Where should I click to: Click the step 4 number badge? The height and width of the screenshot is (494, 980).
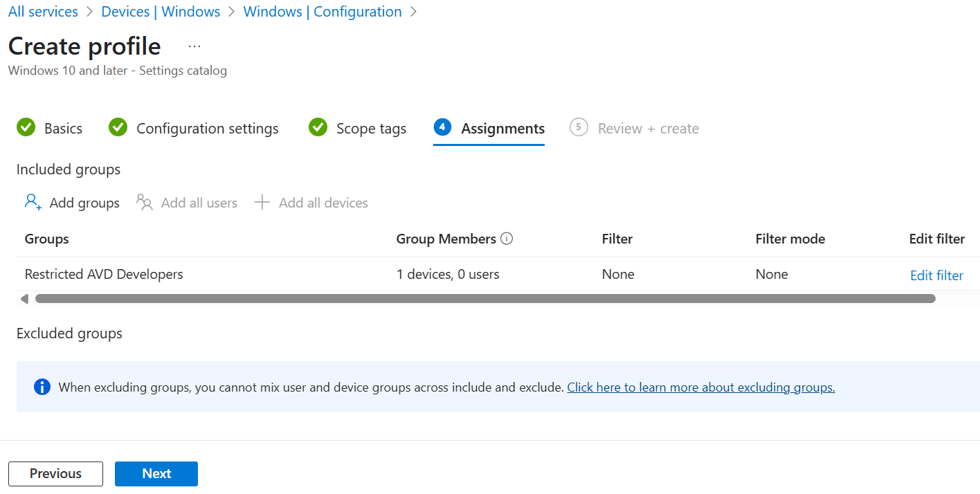pos(442,127)
